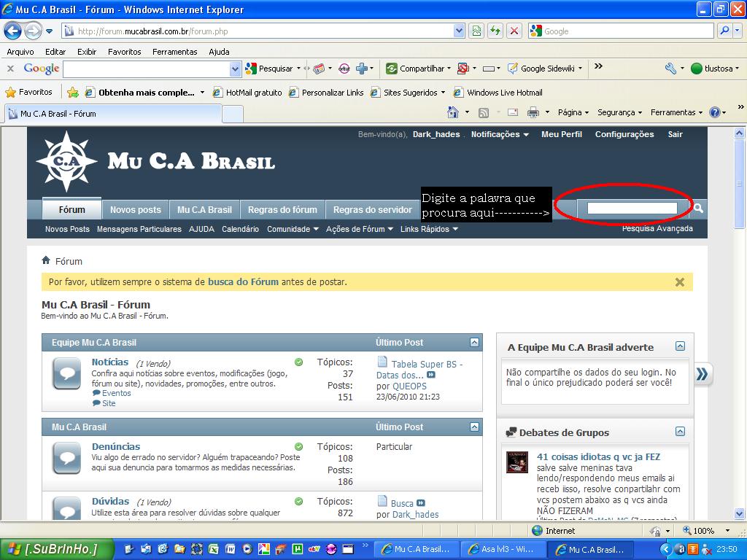Click the RSS feeds icon
The image size is (747, 560).
coord(483,112)
